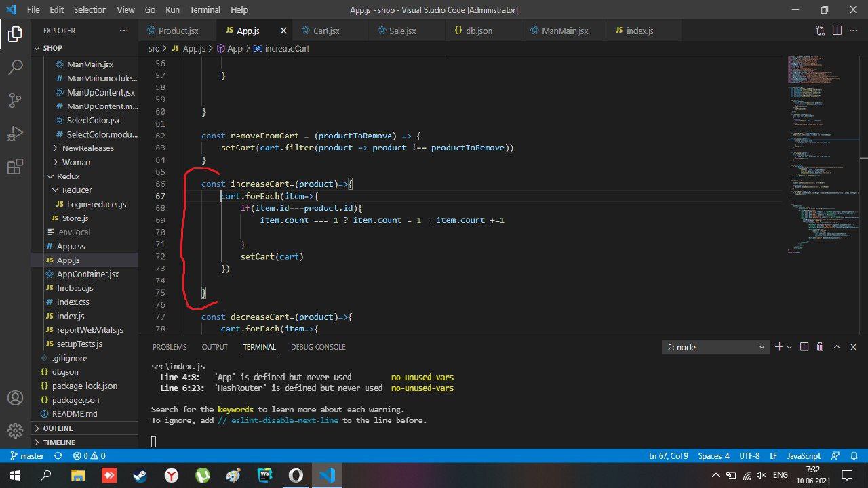The height and width of the screenshot is (488, 868).
Task: Split the editor to the right
Action: coord(837,30)
